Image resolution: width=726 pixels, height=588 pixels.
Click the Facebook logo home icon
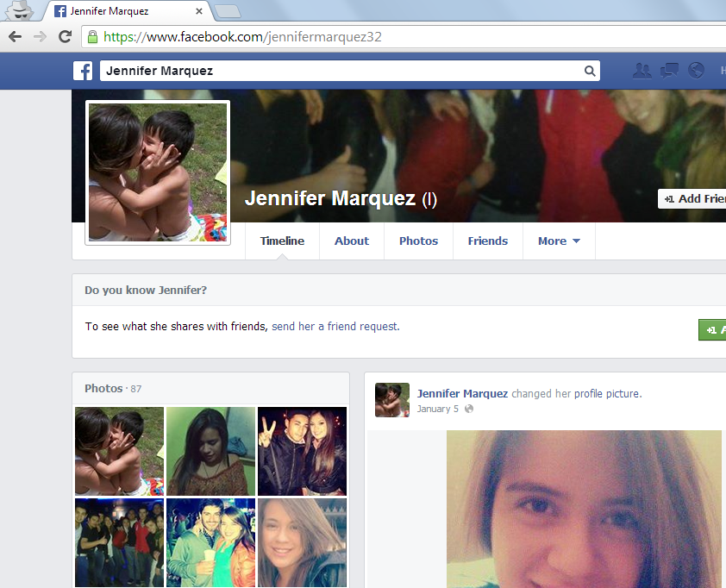coord(83,71)
